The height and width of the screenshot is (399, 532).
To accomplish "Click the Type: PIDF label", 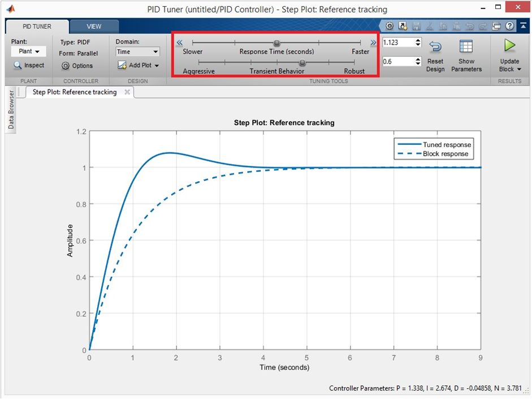I will pyautogui.click(x=75, y=42).
